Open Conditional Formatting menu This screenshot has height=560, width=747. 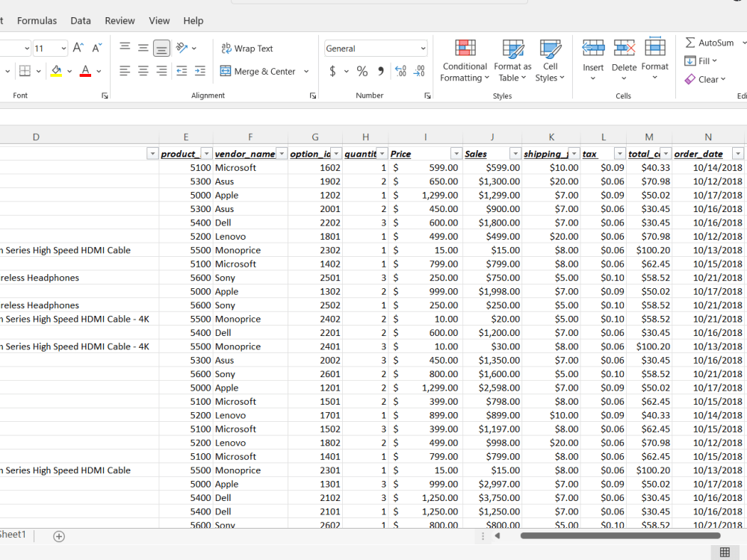[x=465, y=61]
